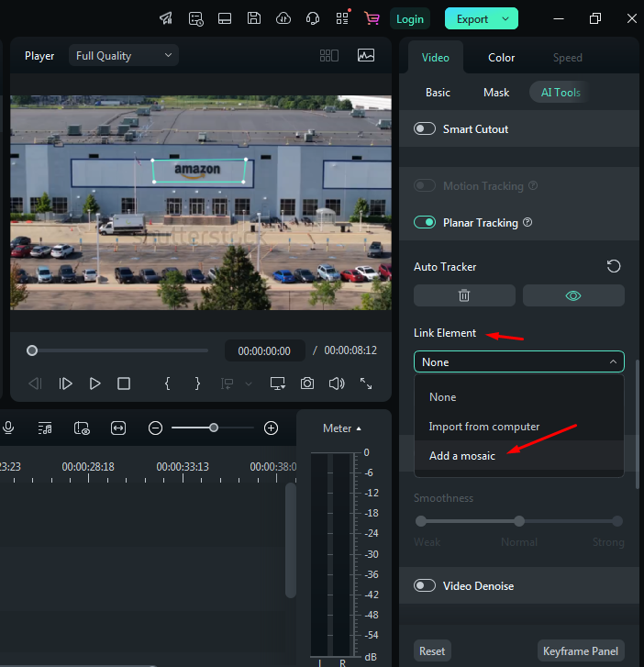
Task: Disable the Planar Tracking toggle
Action: click(425, 222)
